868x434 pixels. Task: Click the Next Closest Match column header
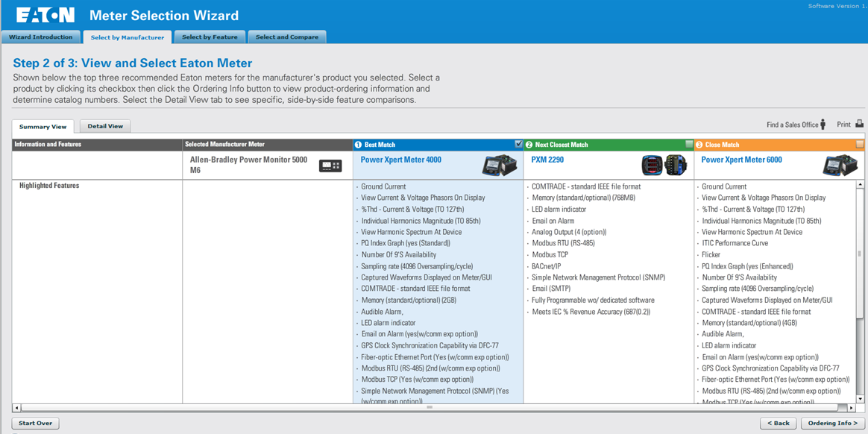[609, 145]
